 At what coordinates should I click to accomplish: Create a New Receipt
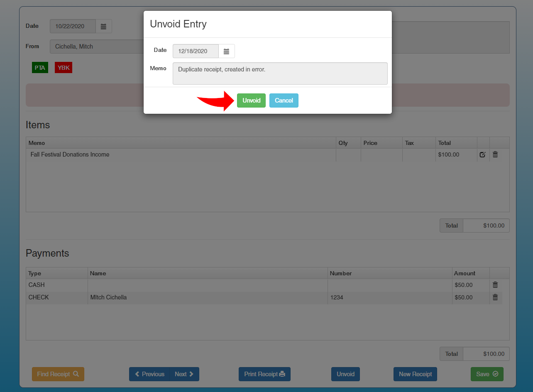click(415, 374)
